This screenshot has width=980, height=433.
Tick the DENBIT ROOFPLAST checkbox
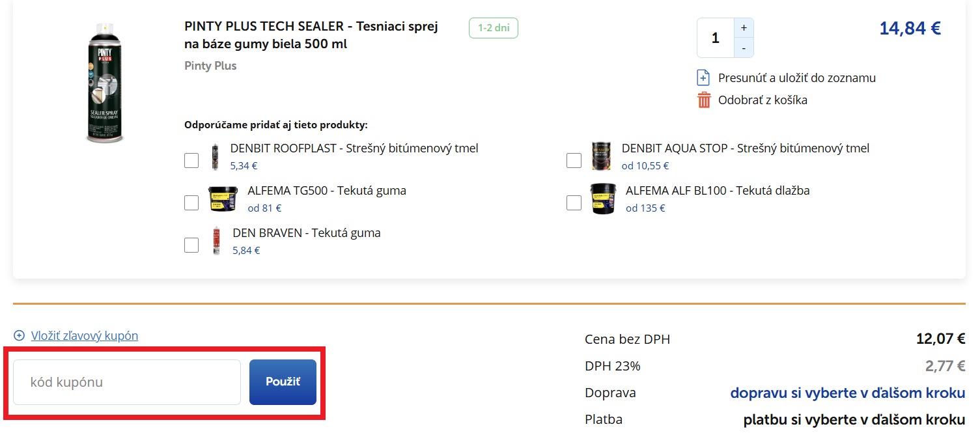pos(191,160)
